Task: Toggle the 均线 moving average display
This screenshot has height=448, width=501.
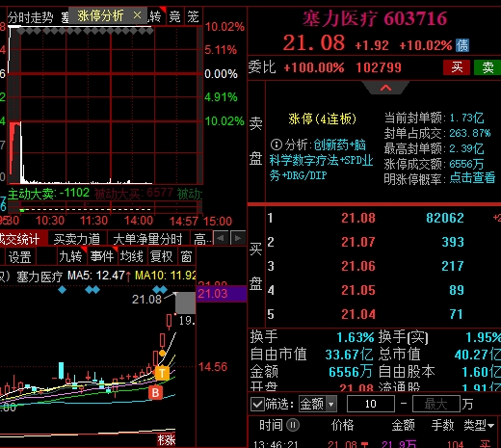Action: (x=131, y=256)
